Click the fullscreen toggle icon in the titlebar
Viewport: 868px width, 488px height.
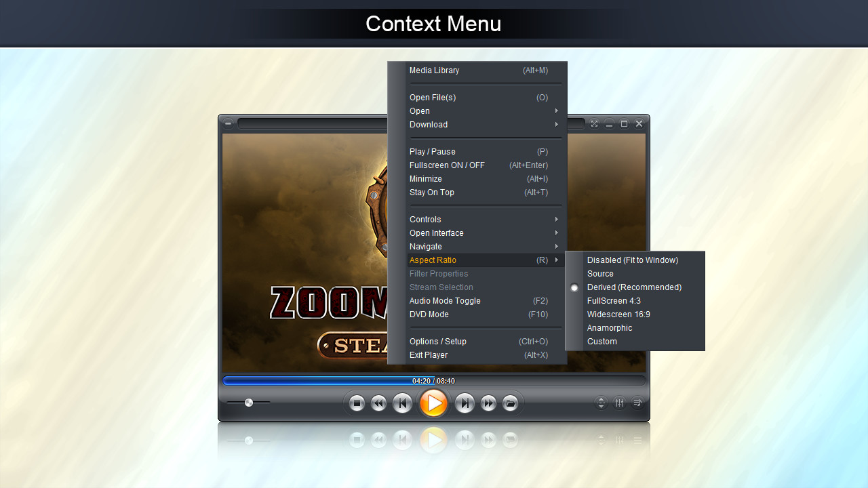(594, 123)
